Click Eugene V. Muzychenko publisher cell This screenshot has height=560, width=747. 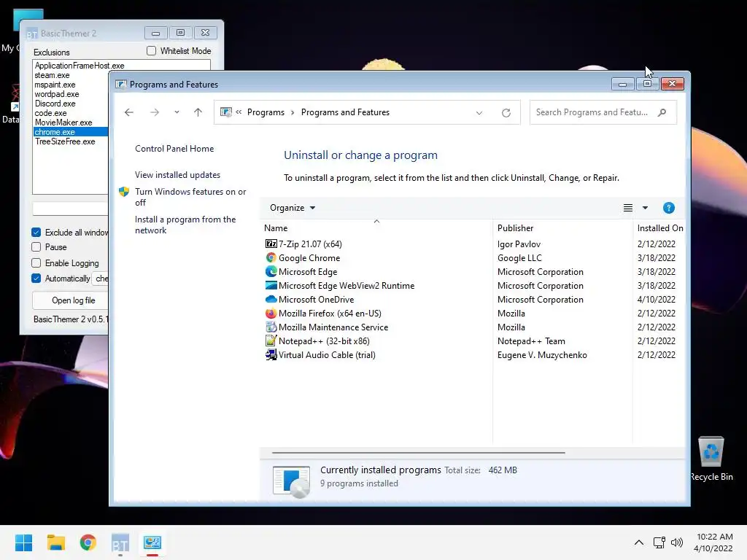click(x=542, y=355)
